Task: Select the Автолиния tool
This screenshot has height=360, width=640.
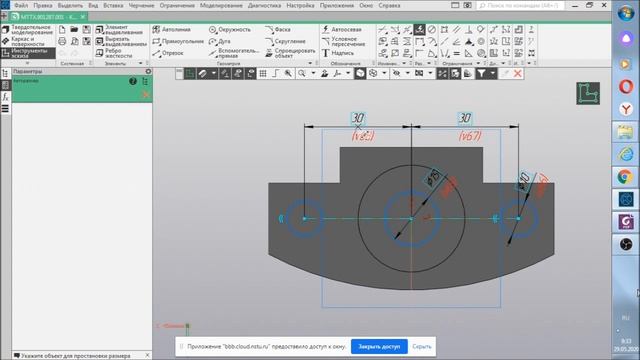Action: (x=172, y=29)
